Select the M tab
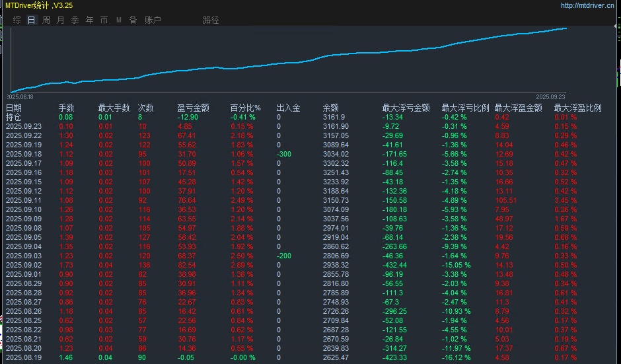The width and height of the screenshot is (621, 364). pos(119,20)
